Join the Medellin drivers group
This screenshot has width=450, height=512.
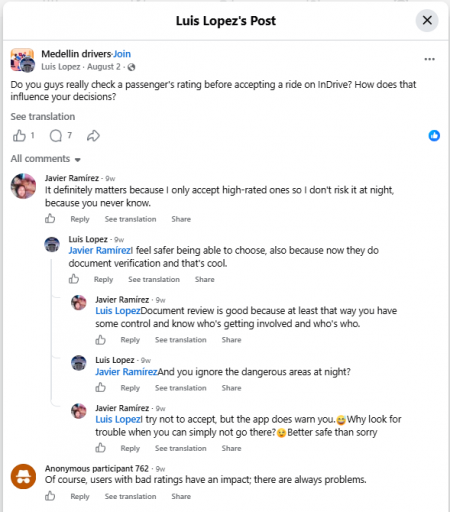point(122,54)
